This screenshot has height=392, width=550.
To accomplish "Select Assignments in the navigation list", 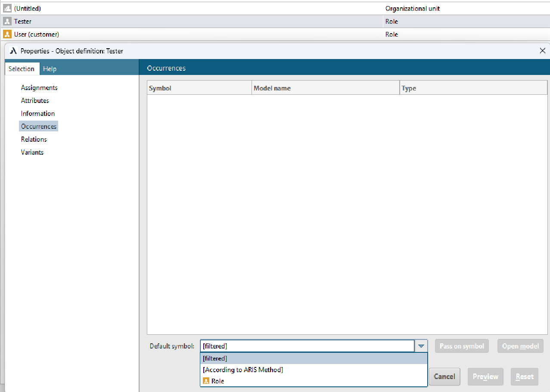I will point(39,87).
